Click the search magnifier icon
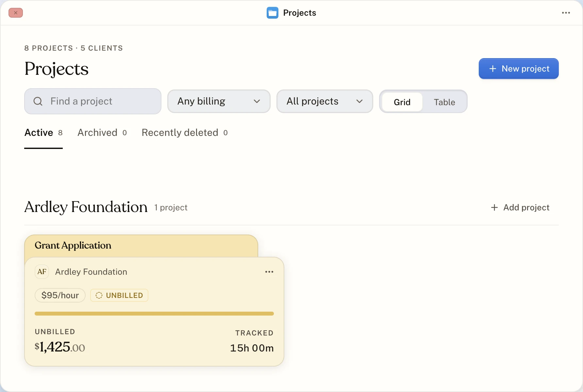 tap(38, 101)
